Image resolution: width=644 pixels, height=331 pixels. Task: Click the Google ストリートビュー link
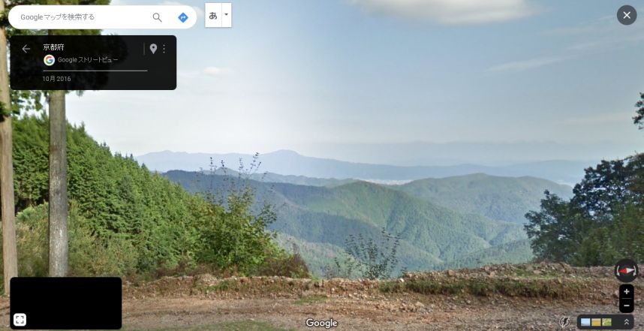point(88,60)
